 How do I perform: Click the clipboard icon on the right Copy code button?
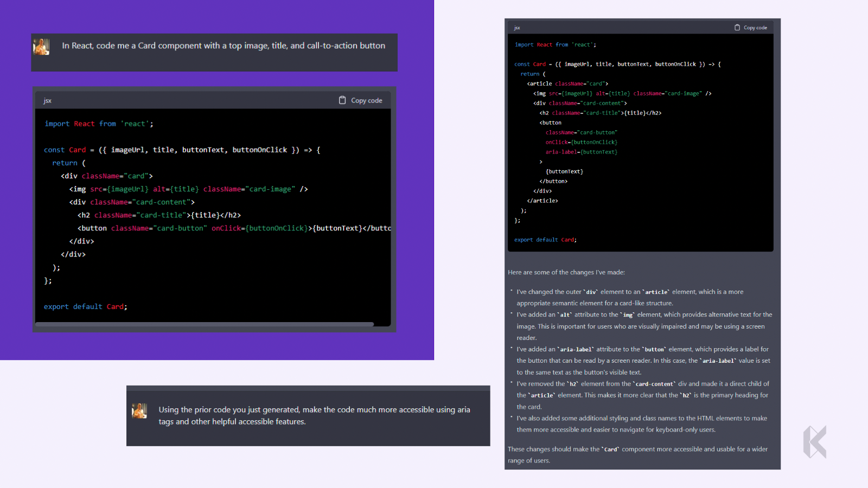pyautogui.click(x=737, y=27)
